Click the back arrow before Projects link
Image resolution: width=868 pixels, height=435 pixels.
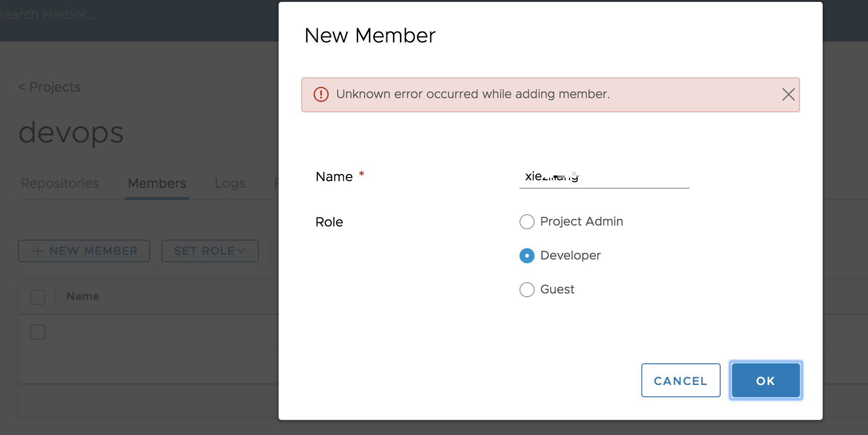pos(21,87)
